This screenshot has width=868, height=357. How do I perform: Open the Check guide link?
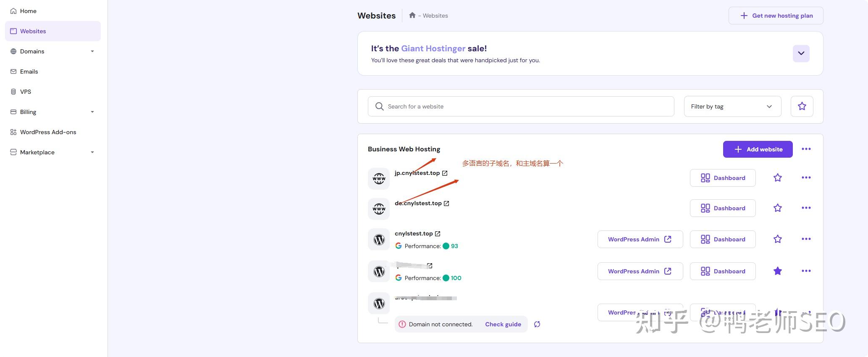(503, 324)
